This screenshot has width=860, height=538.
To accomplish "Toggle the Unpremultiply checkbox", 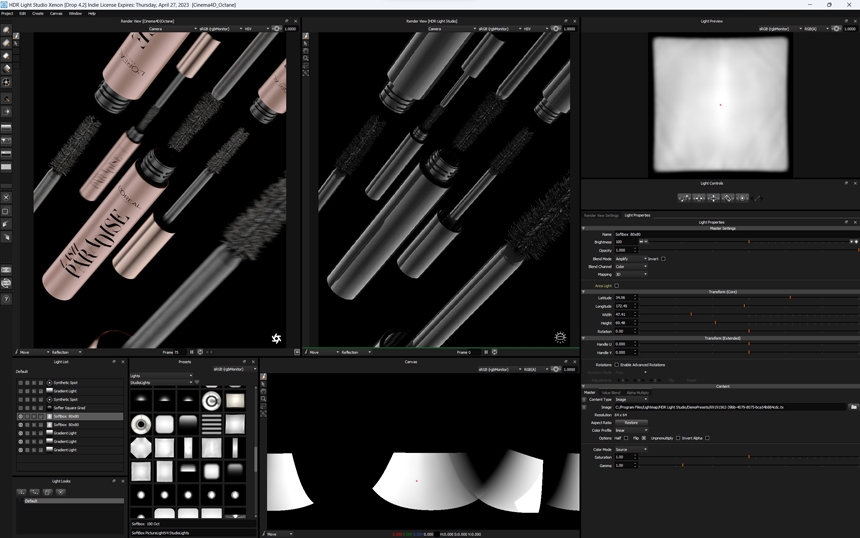I will pyautogui.click(x=678, y=438).
